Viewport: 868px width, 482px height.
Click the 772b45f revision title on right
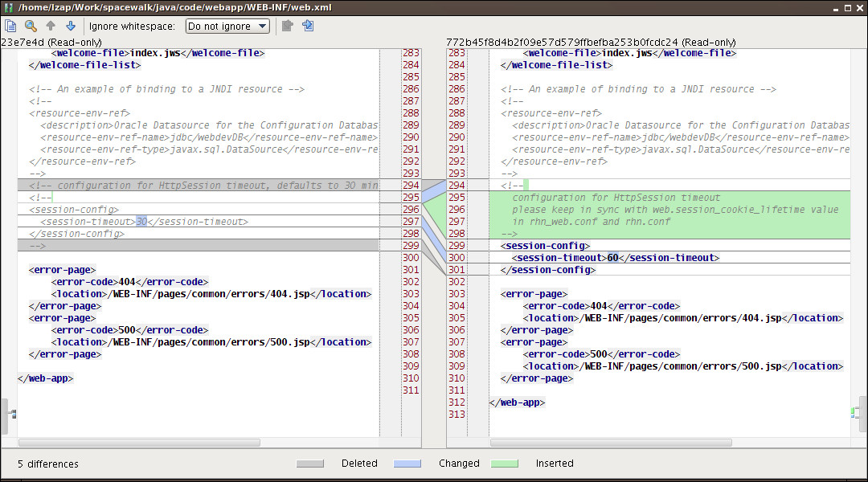click(x=591, y=42)
